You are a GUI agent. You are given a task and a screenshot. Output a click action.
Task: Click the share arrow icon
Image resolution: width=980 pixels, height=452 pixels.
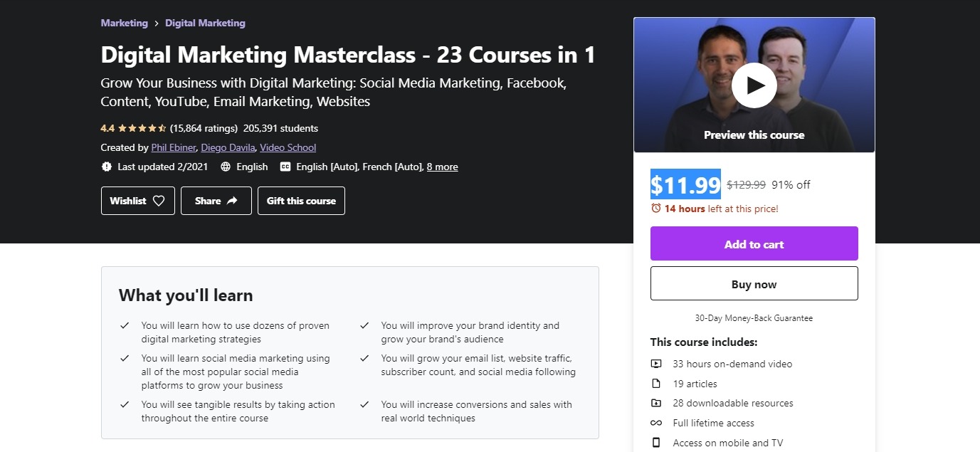[232, 201]
